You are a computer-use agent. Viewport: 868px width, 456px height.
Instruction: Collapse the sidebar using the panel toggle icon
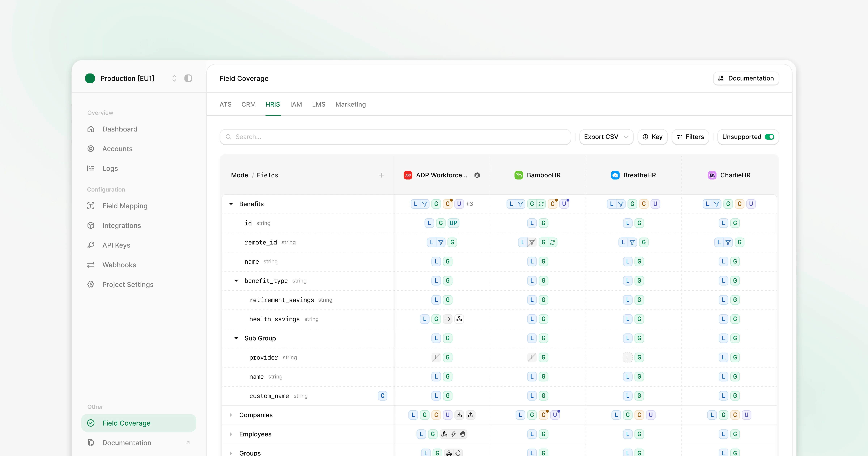(188, 78)
